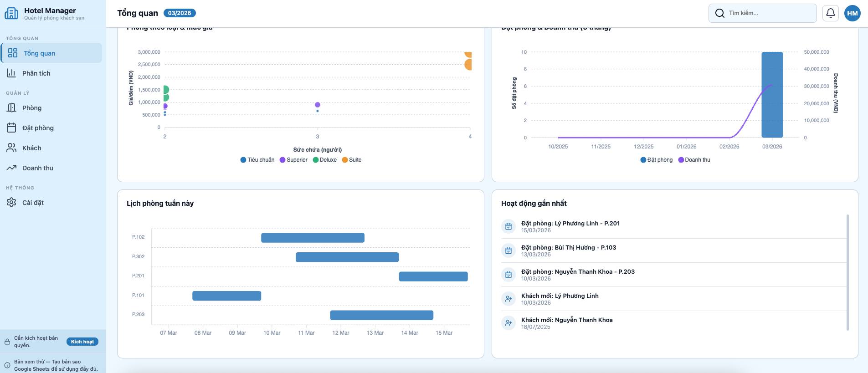Open Khách guests section
Image resolution: width=868 pixels, height=373 pixels.
click(x=31, y=148)
